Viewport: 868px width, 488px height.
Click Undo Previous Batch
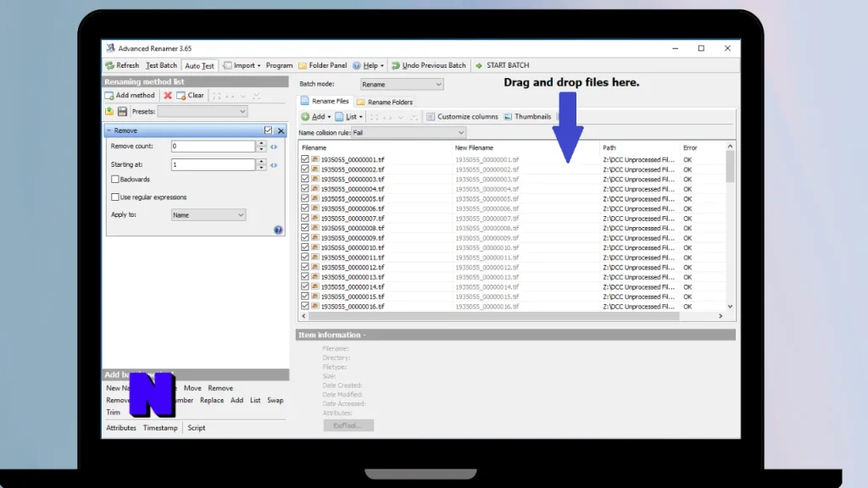click(x=429, y=65)
